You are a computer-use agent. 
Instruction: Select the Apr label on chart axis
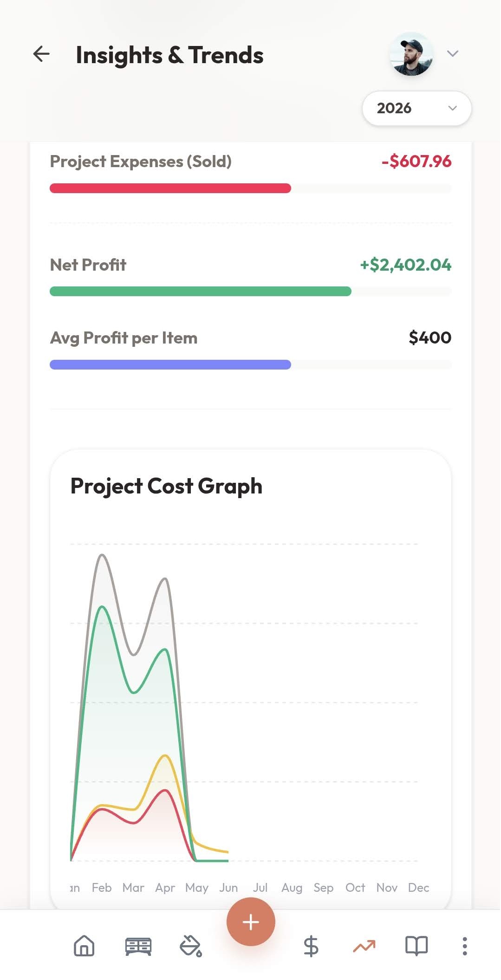[165, 888]
